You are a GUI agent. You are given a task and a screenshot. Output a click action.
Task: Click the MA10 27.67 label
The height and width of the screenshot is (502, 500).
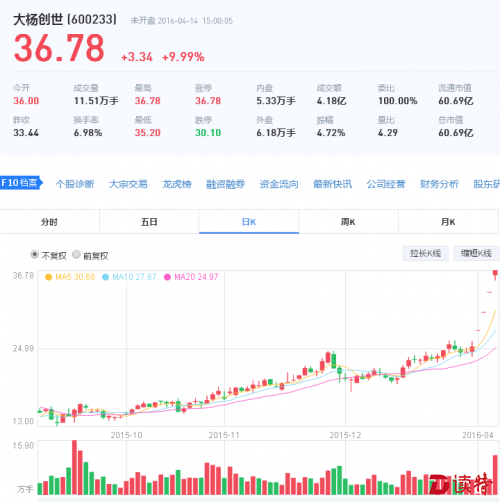tap(134, 277)
